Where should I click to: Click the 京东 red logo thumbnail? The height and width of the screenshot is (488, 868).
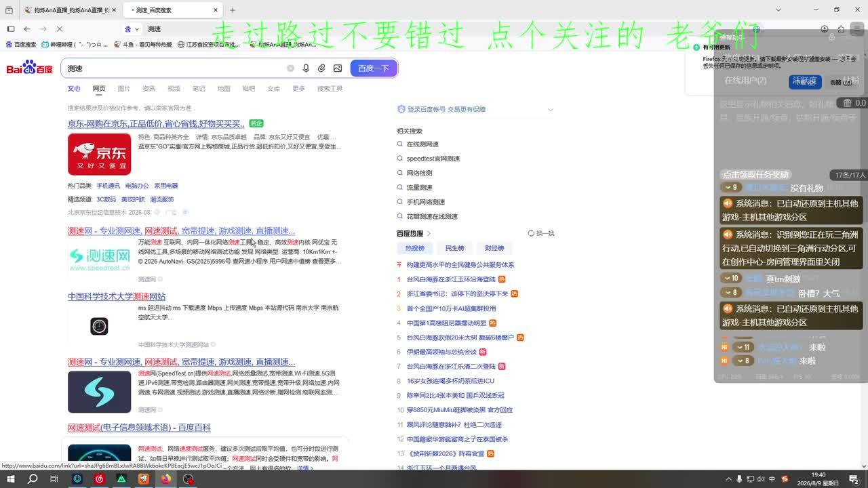(99, 155)
